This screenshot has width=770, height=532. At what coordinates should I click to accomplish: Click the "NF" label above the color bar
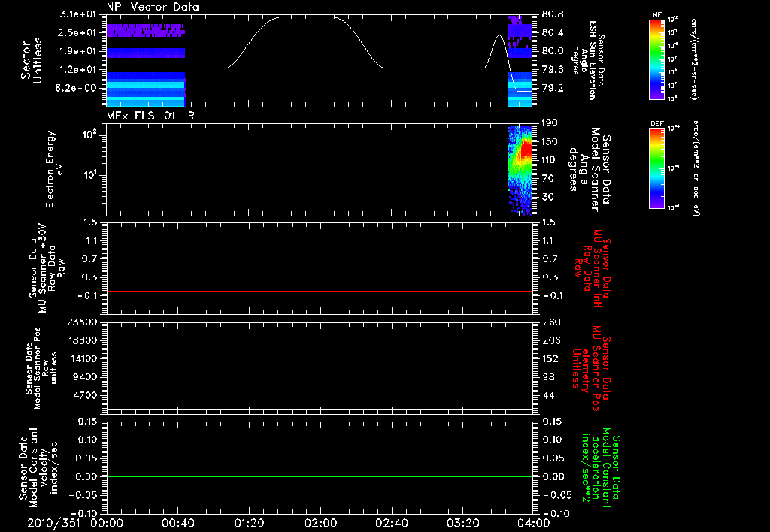(656, 15)
